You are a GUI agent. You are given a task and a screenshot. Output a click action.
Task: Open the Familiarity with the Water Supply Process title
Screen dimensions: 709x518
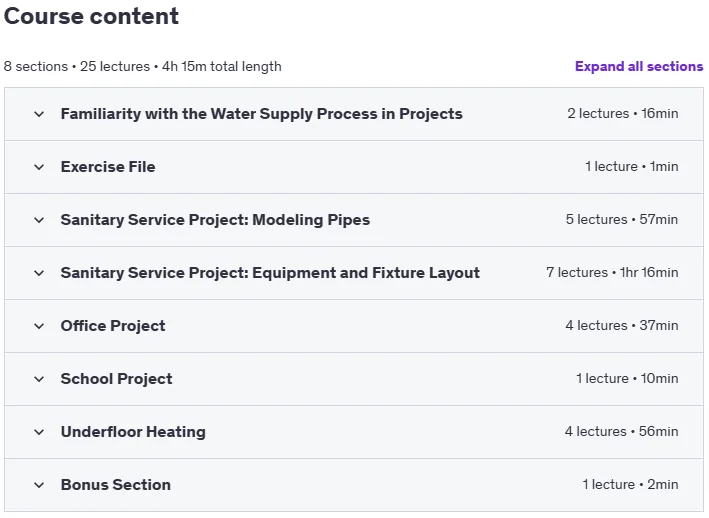[261, 114]
